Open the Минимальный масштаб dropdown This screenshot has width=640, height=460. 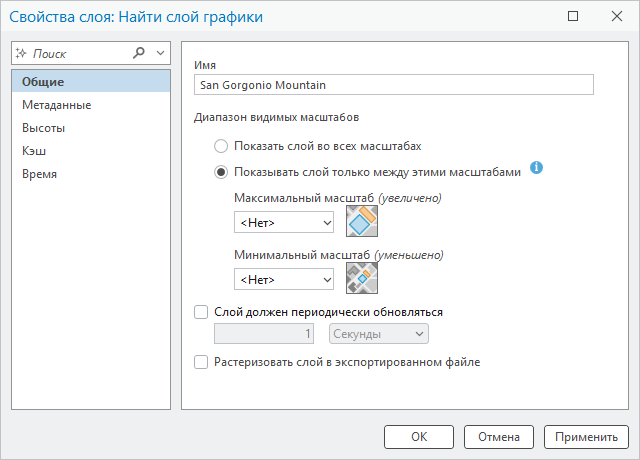[284, 280]
